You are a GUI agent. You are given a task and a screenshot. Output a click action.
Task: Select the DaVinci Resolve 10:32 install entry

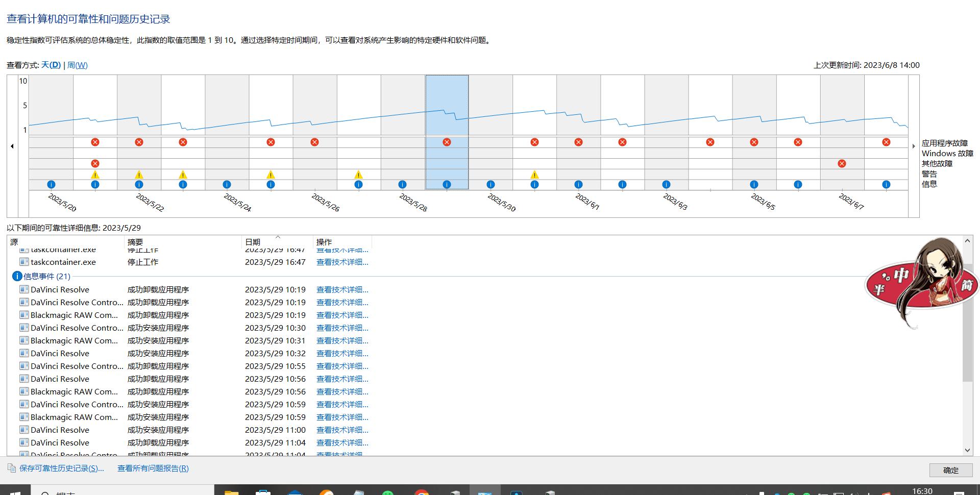[60, 353]
